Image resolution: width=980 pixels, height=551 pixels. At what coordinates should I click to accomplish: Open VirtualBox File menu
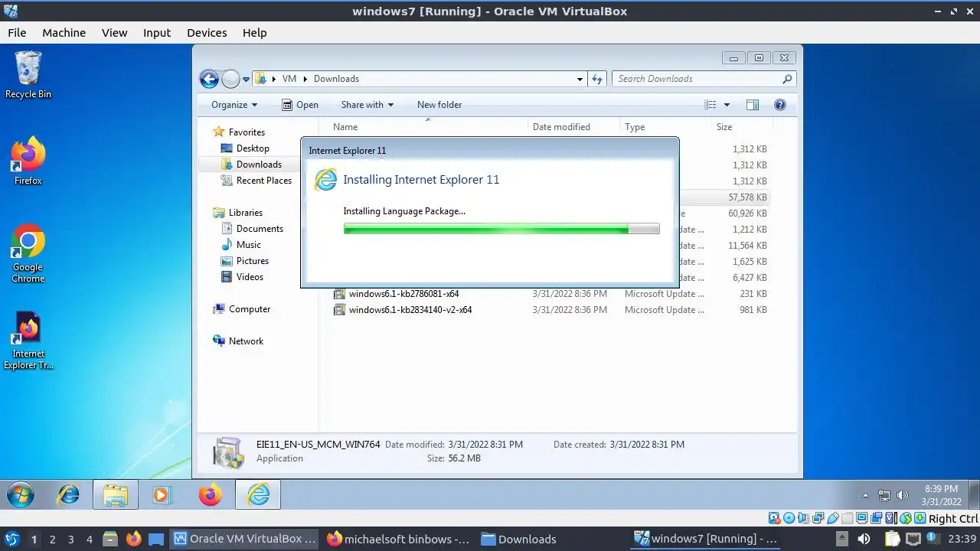pos(17,33)
